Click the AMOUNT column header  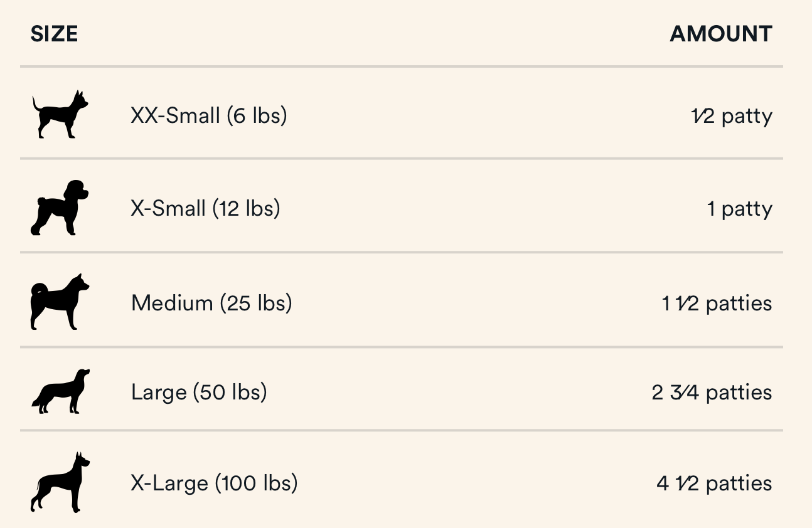pos(721,34)
